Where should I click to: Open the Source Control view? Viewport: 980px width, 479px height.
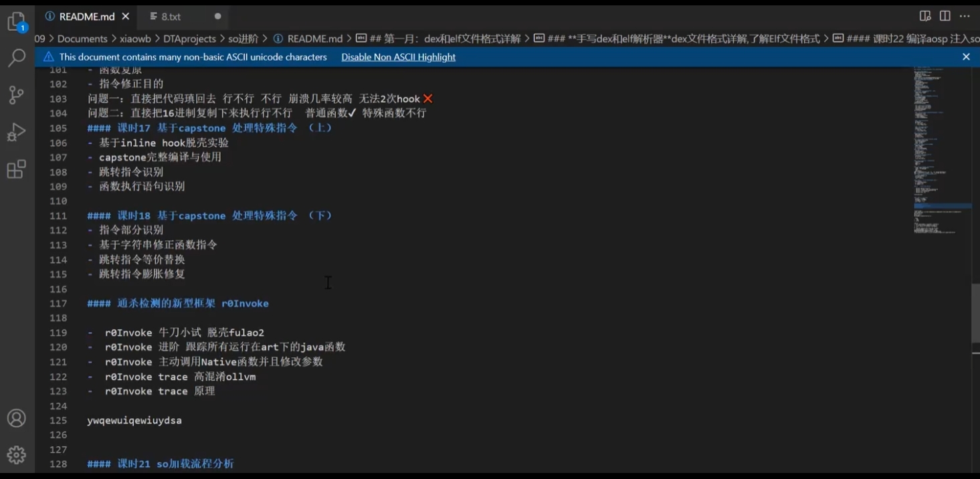(16, 95)
